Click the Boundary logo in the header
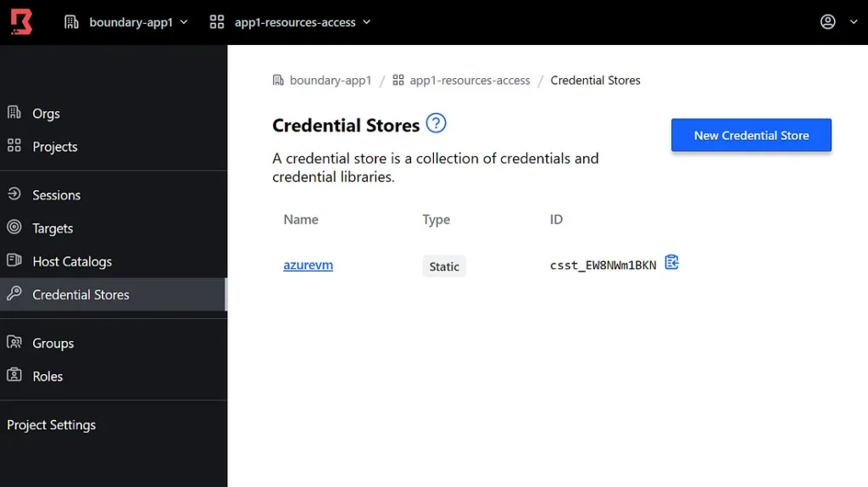This screenshot has height=487, width=868. click(21, 22)
